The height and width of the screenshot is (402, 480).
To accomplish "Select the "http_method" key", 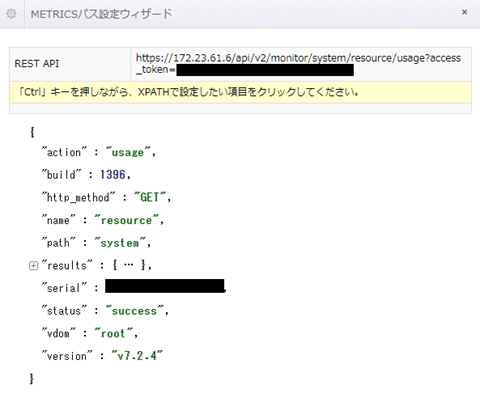I will tap(78, 197).
